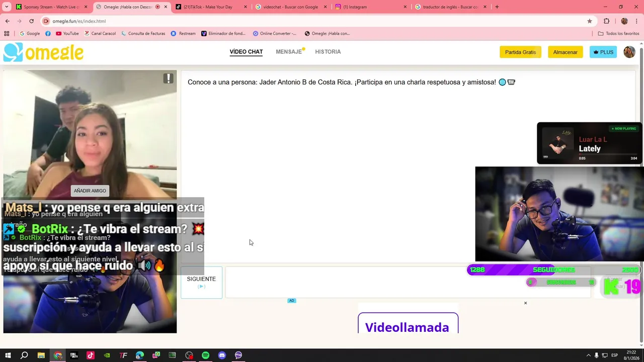Open Microsoft Edge from taskbar
This screenshot has width=644, height=362.
[139, 355]
